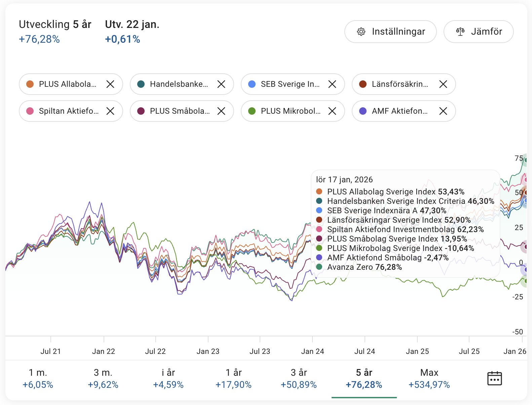Open the calendar date range picker
532x405 pixels.
(x=494, y=378)
